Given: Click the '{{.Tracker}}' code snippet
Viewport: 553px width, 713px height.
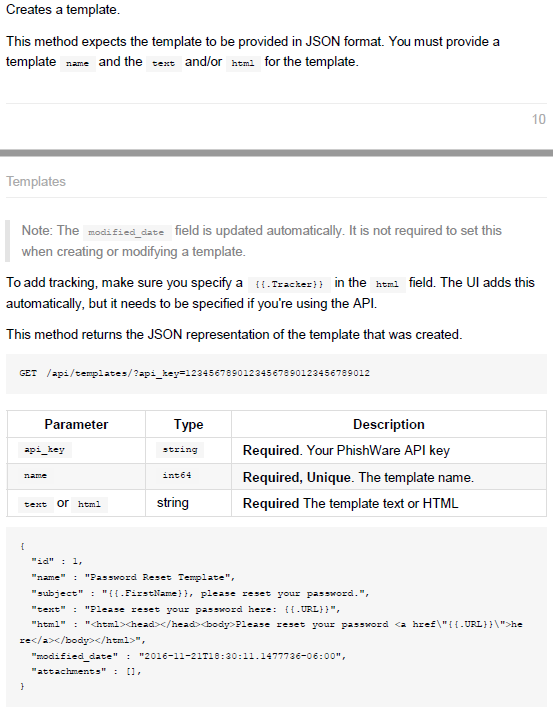Looking at the screenshot, I should point(289,284).
